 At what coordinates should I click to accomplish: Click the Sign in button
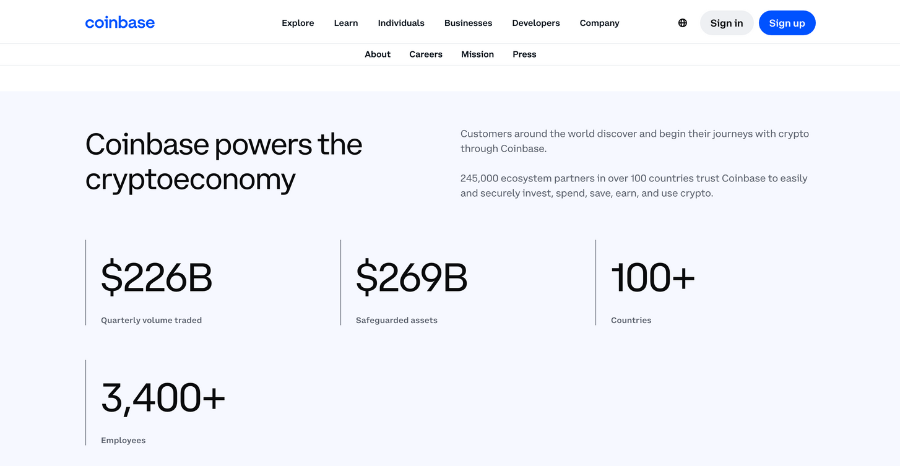727,23
